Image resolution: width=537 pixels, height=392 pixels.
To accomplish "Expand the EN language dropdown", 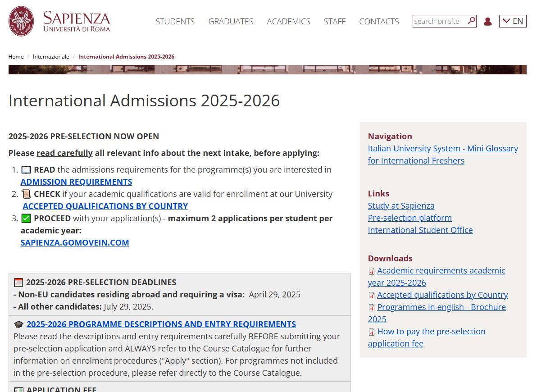I will point(513,21).
